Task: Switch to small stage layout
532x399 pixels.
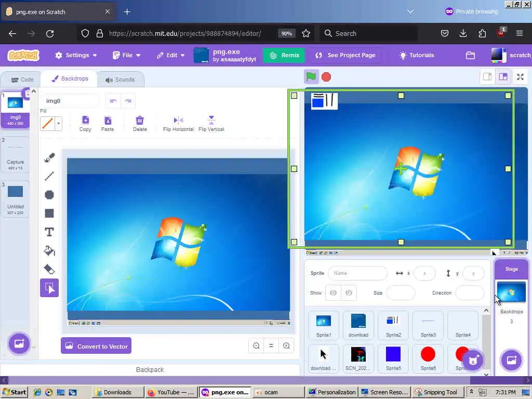Action: coord(487,77)
